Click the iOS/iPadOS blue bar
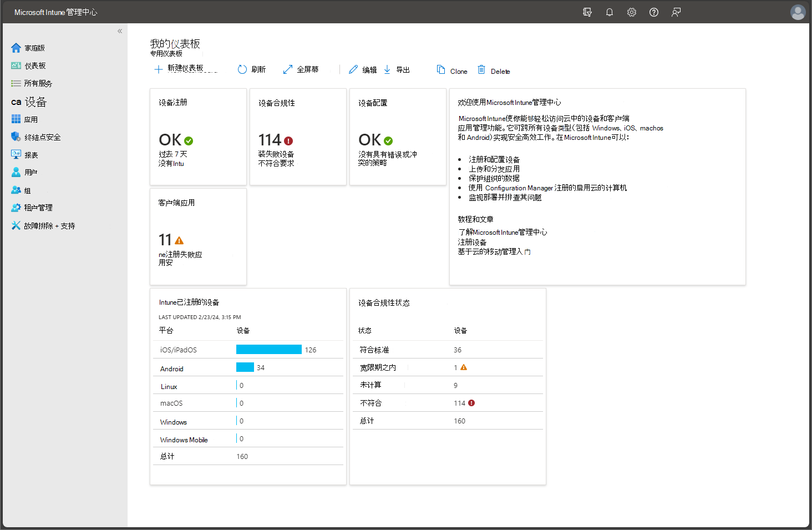 tap(269, 350)
